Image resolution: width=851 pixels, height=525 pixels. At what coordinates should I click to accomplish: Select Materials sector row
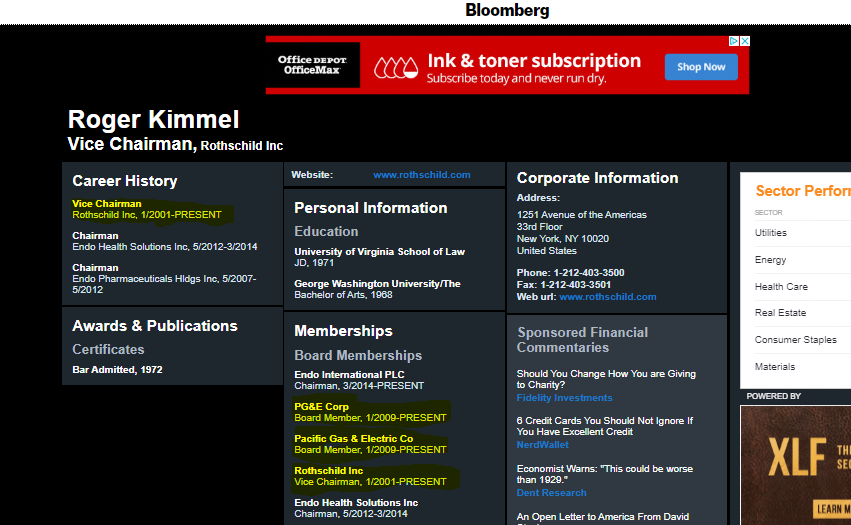(x=775, y=367)
